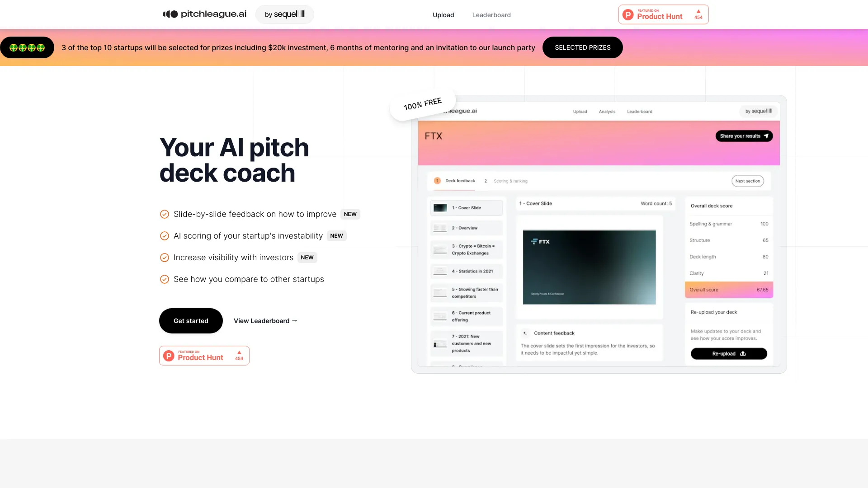Screen dimensions: 868x488
Task: Select the View Leaderboard link
Action: (265, 320)
